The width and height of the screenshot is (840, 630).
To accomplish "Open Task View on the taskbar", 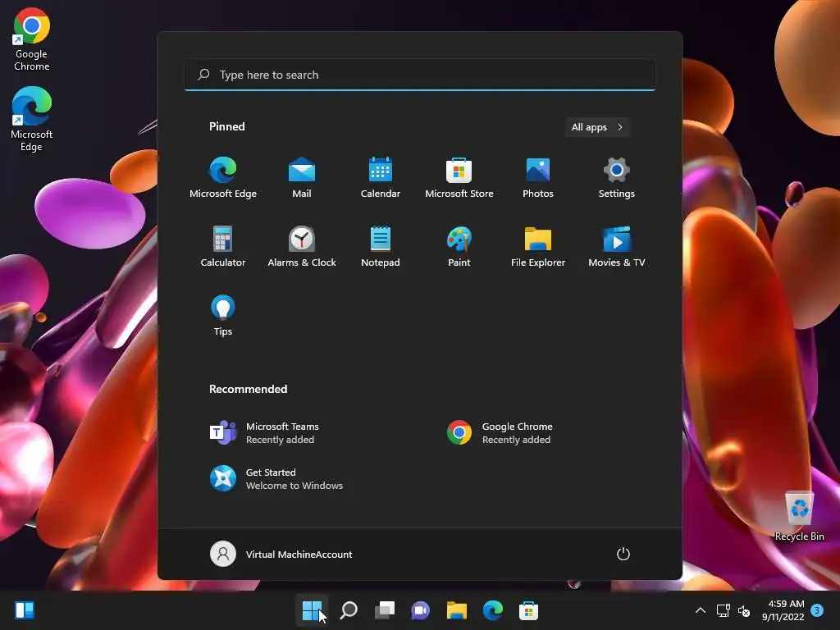I will point(385,610).
